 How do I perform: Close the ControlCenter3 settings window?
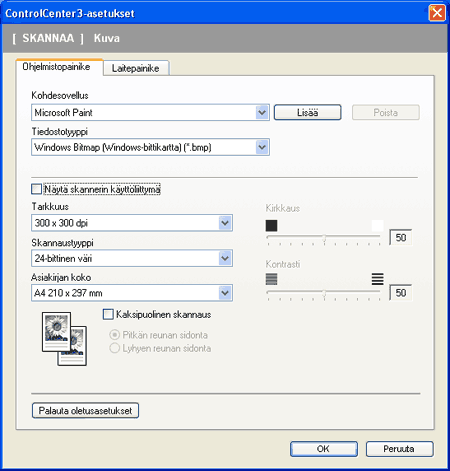[437, 13]
